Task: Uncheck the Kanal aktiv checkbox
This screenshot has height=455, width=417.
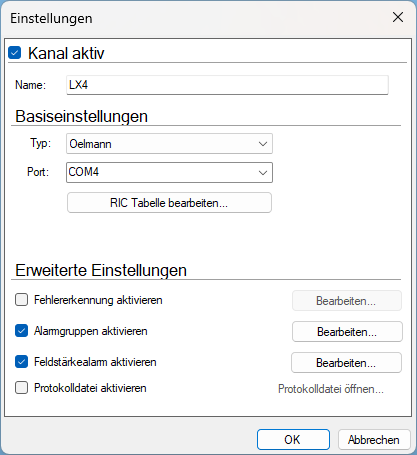Action: click(x=15, y=53)
